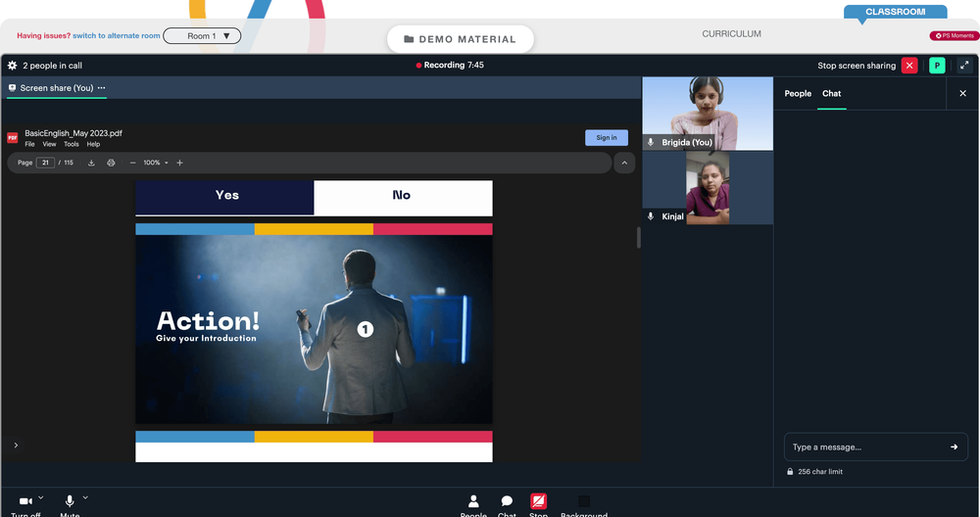This screenshot has height=517, width=980.
Task: Open the PDF Help menu
Action: (x=93, y=144)
